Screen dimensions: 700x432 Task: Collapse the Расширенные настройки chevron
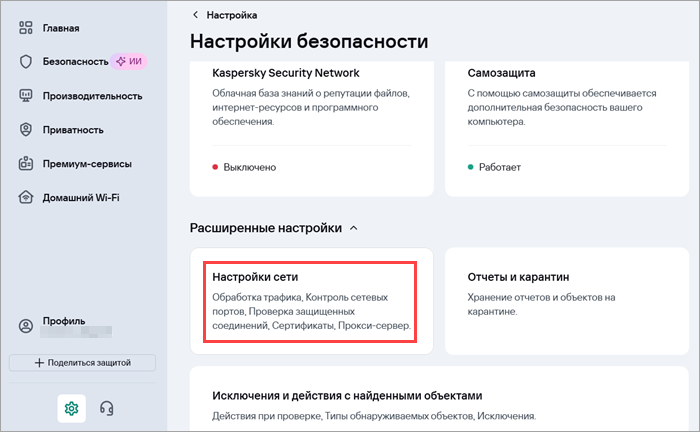click(354, 228)
